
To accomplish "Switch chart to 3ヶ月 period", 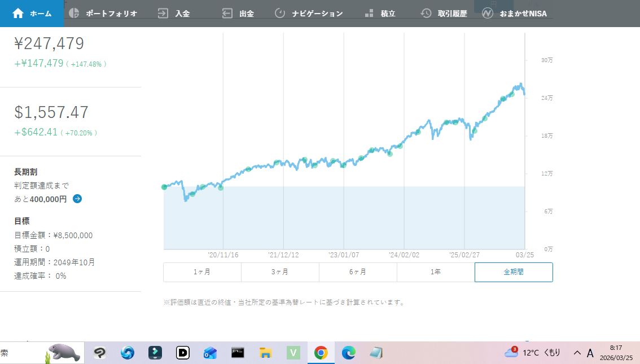I will coord(280,272).
